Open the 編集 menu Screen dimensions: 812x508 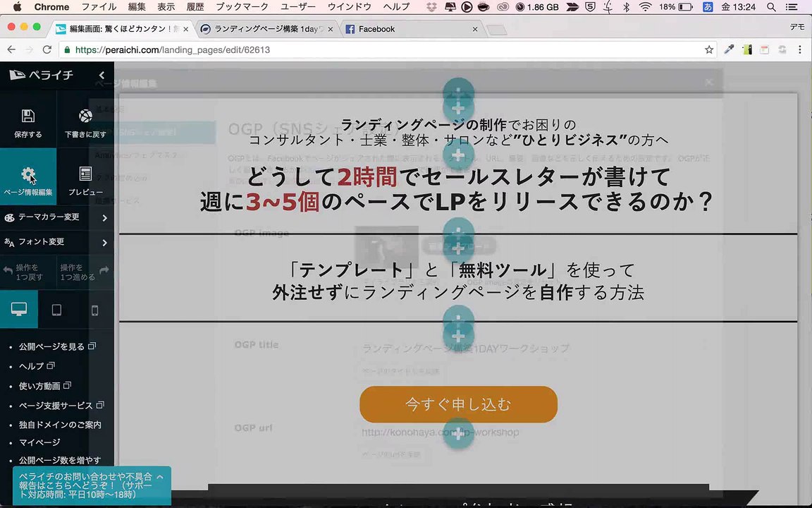(137, 7)
